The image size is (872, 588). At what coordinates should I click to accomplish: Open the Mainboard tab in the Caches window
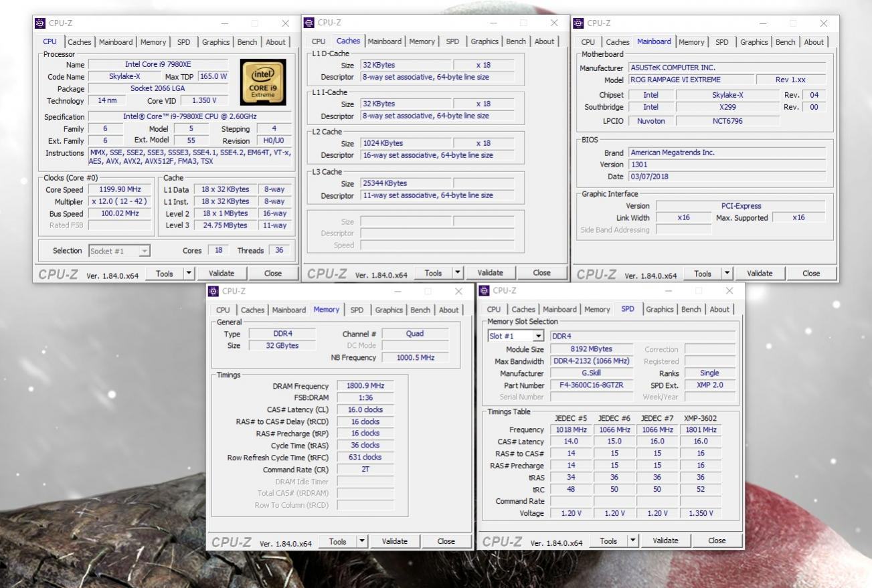(x=385, y=41)
